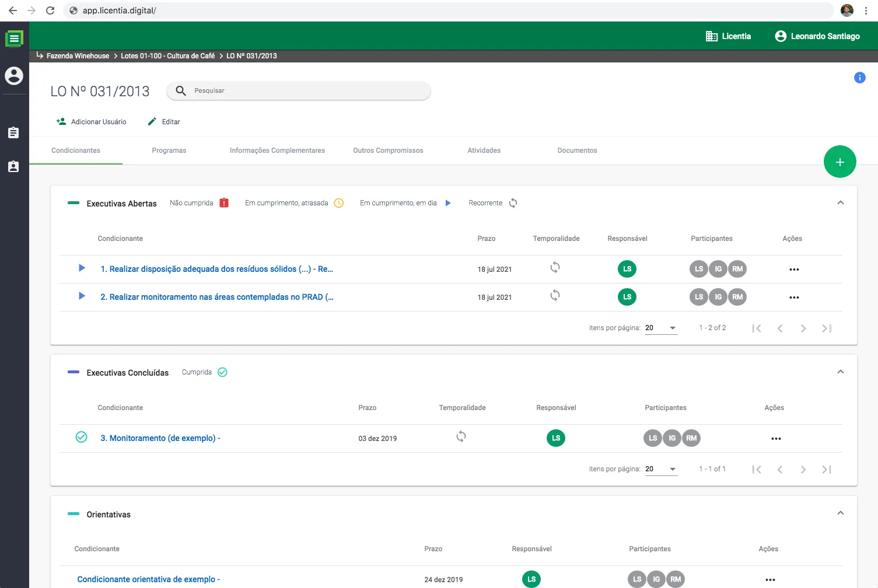Click the Licentia logo in the sidebar
The width and height of the screenshot is (878, 588).
click(14, 38)
